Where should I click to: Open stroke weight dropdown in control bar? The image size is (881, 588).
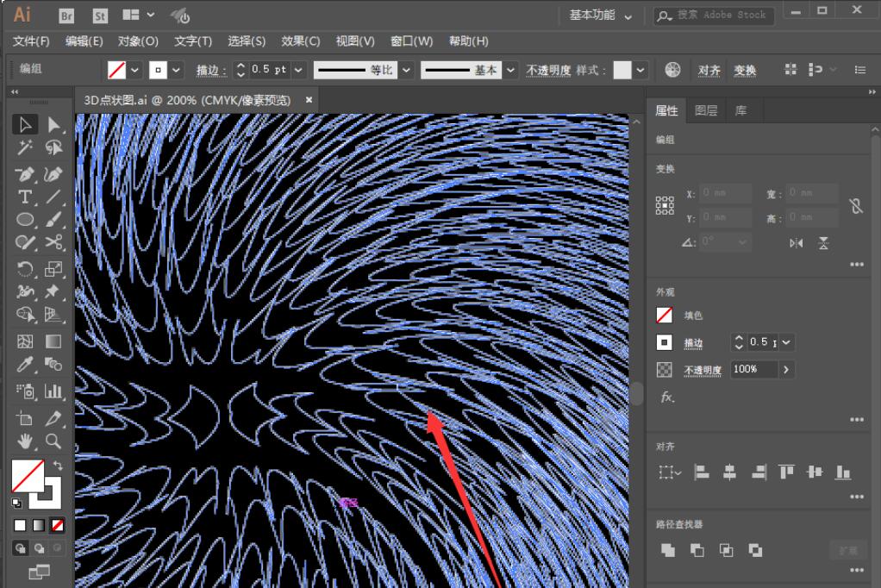point(298,71)
